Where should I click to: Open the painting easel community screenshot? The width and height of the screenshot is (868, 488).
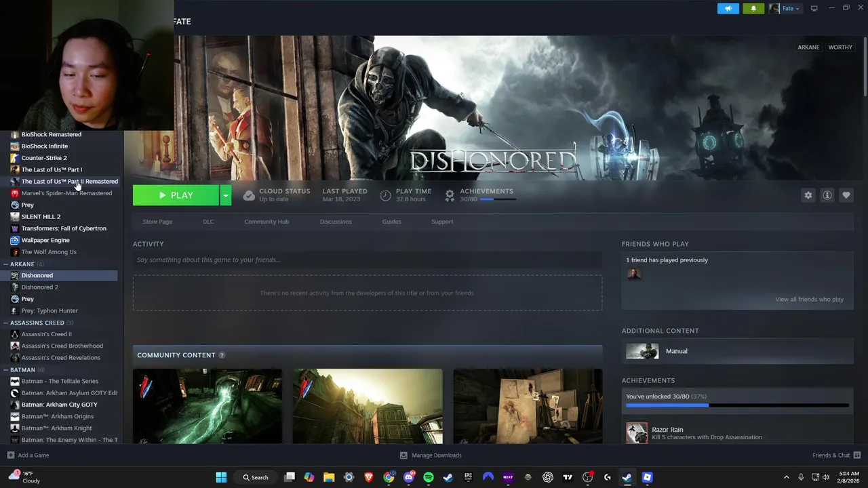tap(528, 406)
